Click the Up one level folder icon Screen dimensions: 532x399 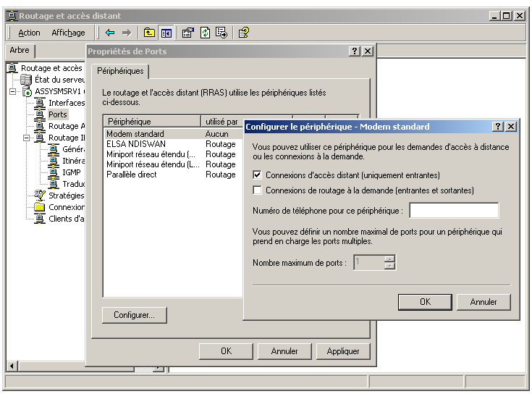point(149,33)
